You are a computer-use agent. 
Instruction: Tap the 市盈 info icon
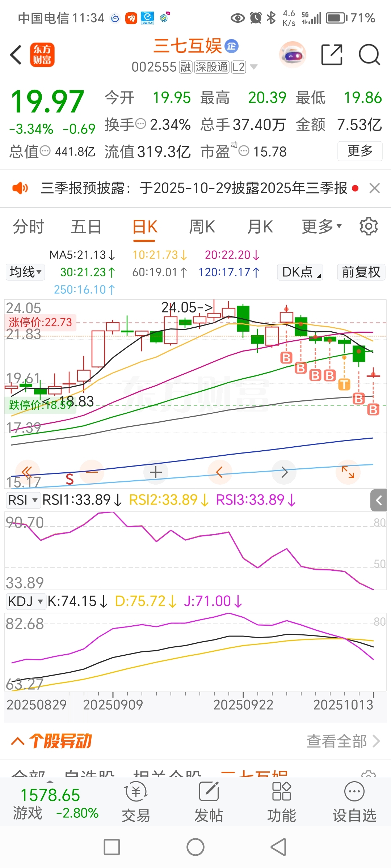coord(244,151)
